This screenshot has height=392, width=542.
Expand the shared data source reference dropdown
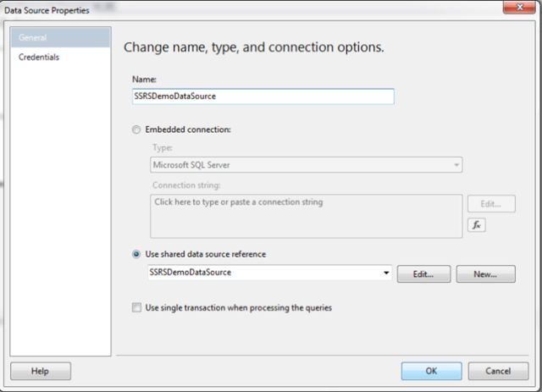386,273
